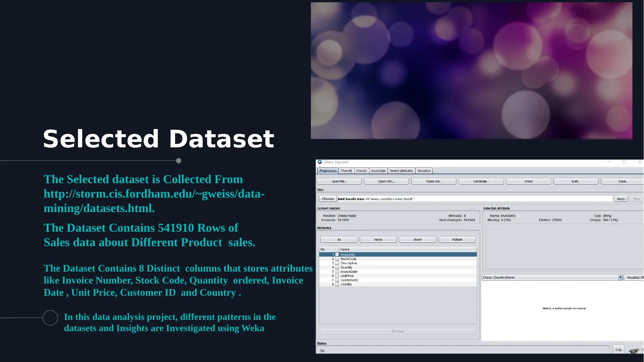
Task: Click the Open DB icon in Weka
Action: 434,181
